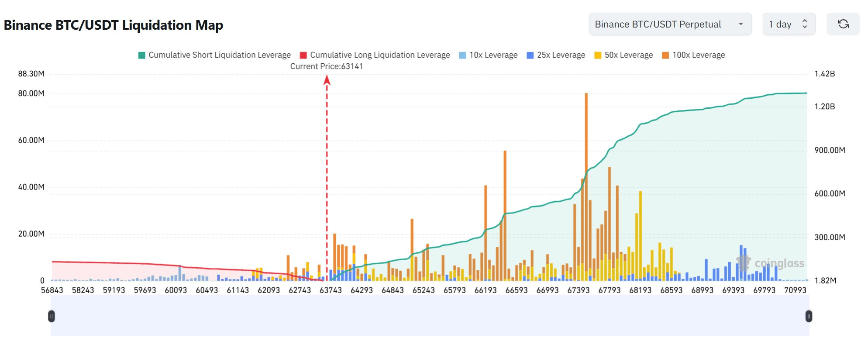Image resolution: width=868 pixels, height=345 pixels.
Task: Click the left range slider handle
Action: click(x=52, y=316)
